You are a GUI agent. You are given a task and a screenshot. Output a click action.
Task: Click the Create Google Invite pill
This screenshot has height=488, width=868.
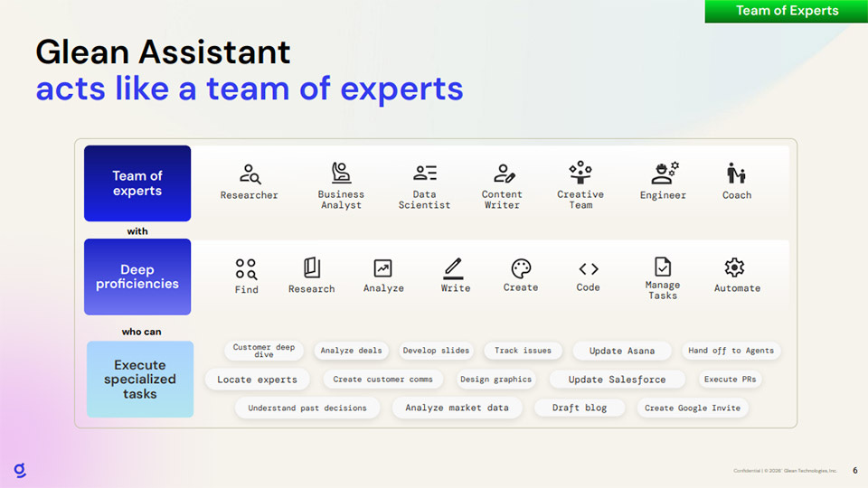pos(692,408)
